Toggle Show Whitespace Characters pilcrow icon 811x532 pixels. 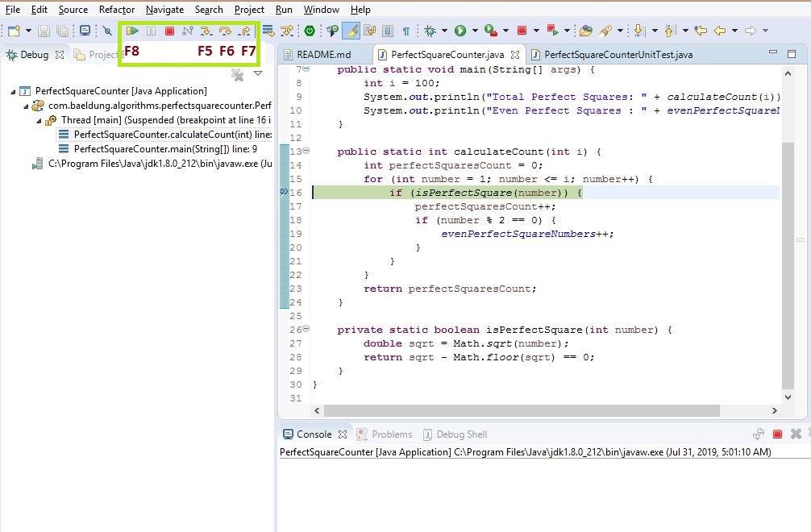406,31
